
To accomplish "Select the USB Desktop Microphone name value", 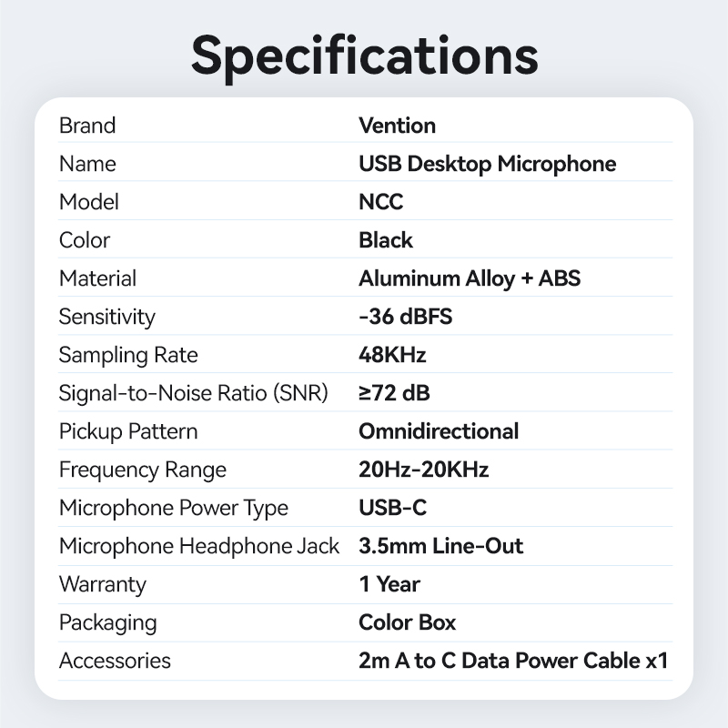I will (487, 164).
